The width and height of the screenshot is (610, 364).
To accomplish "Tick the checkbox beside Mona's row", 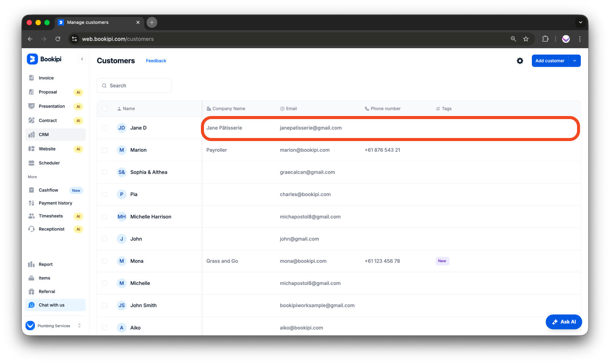I will pos(105,261).
